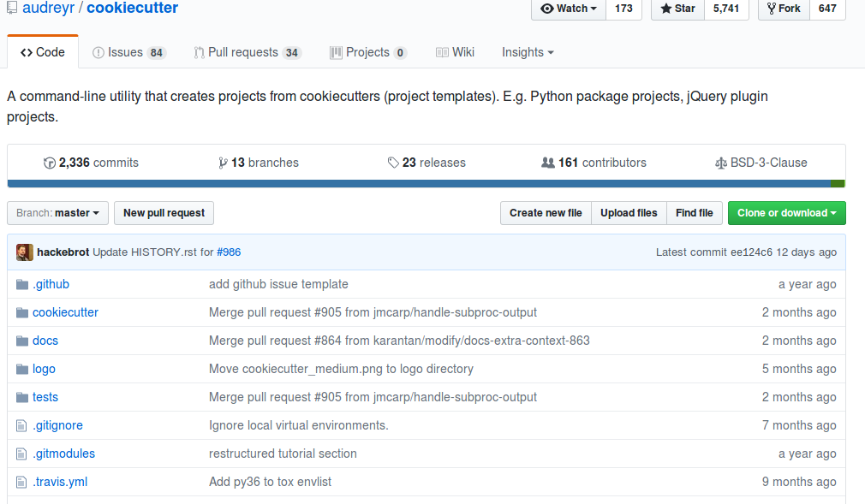The image size is (865, 504).
Task: Switch to the Issues tab
Action: click(128, 52)
